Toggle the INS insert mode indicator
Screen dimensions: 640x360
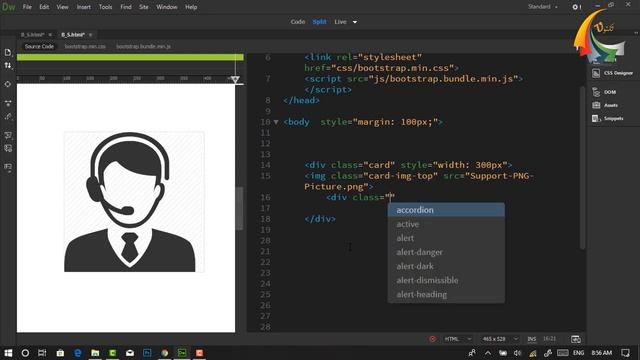[531, 339]
